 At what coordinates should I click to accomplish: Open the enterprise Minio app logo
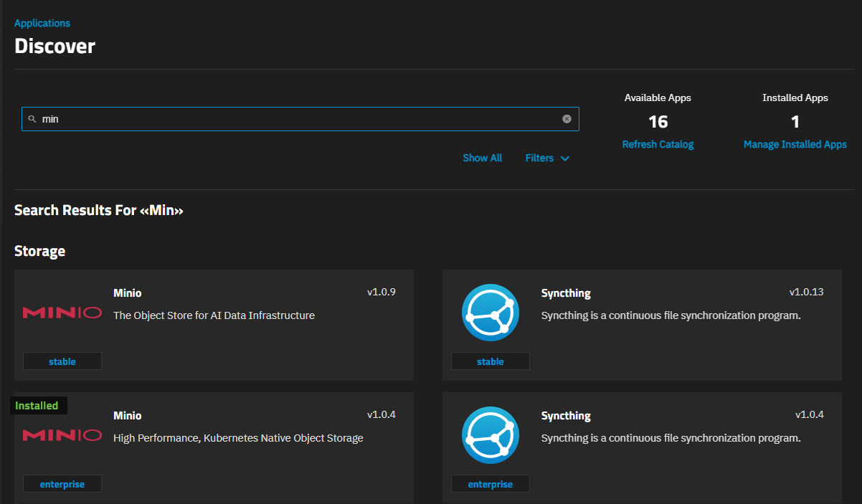pyautogui.click(x=62, y=435)
